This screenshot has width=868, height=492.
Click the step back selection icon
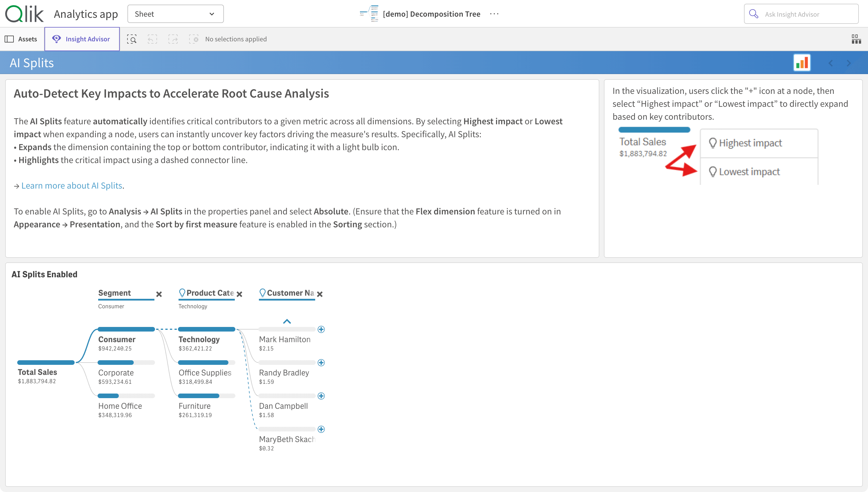coord(152,39)
